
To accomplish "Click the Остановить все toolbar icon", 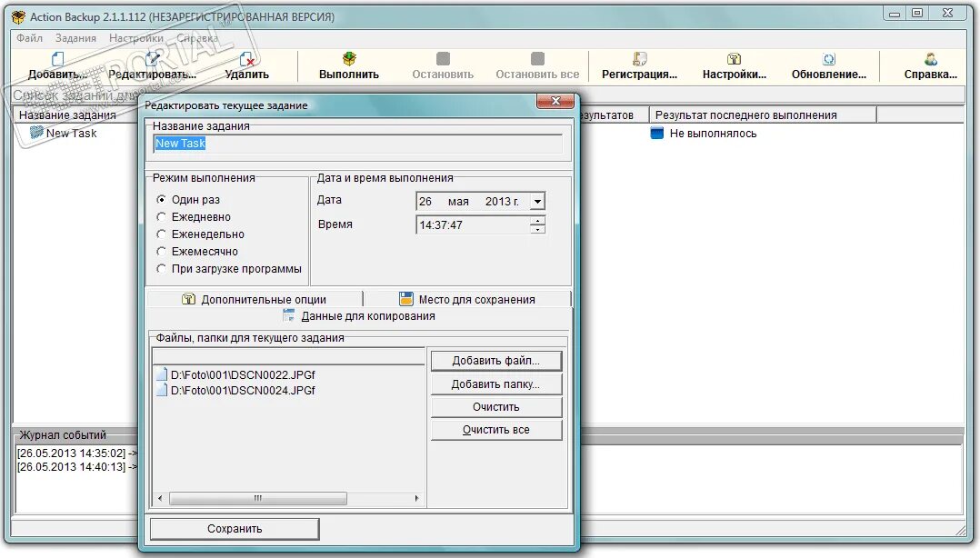I will [537, 59].
